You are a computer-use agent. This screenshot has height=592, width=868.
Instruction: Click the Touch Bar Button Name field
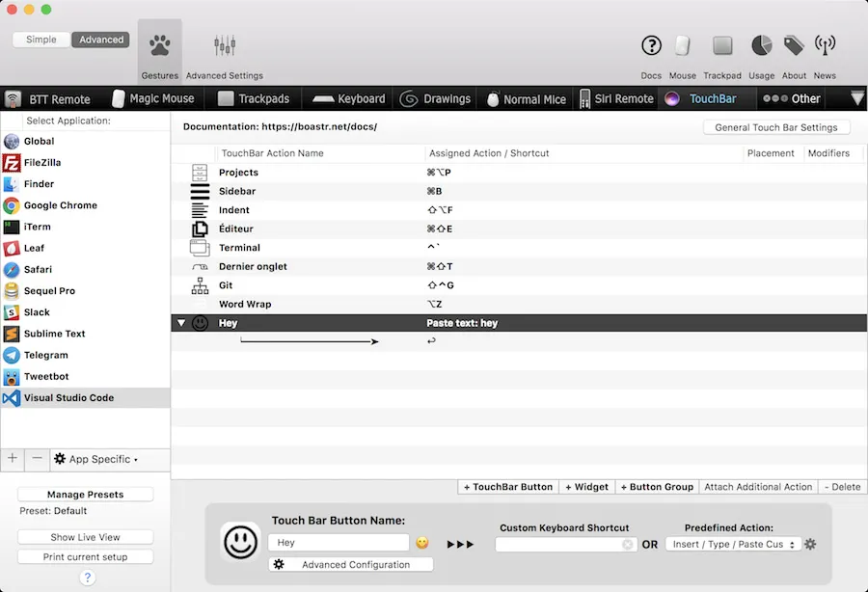[339, 543]
